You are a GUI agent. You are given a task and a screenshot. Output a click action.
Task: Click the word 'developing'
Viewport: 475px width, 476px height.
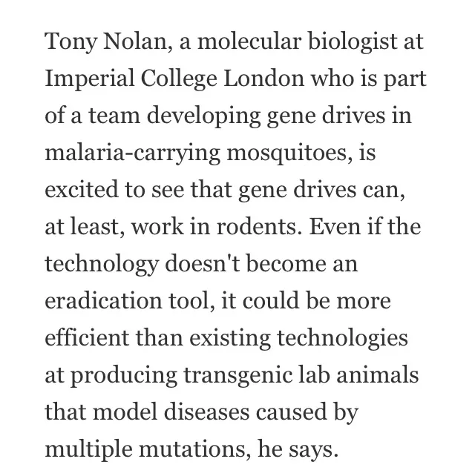click(x=203, y=116)
